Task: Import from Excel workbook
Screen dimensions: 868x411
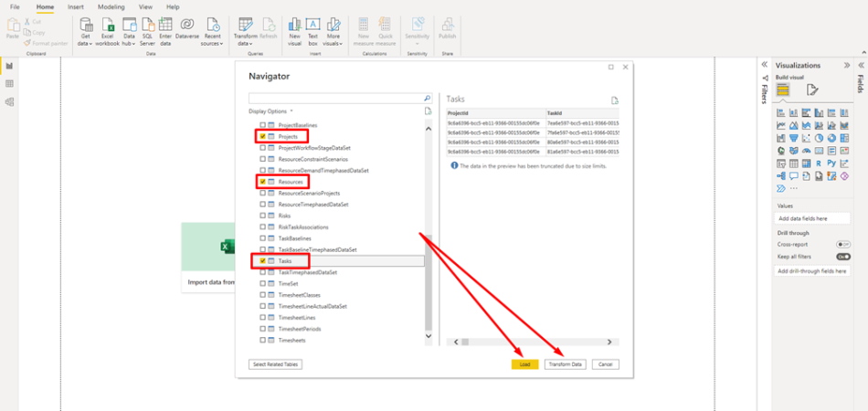Action: click(x=107, y=31)
